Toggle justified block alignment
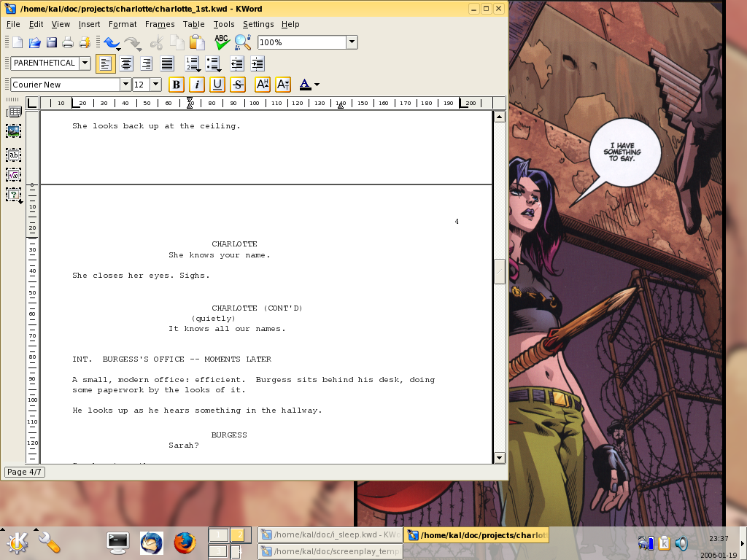This screenshot has height=560, width=747. coord(167,63)
